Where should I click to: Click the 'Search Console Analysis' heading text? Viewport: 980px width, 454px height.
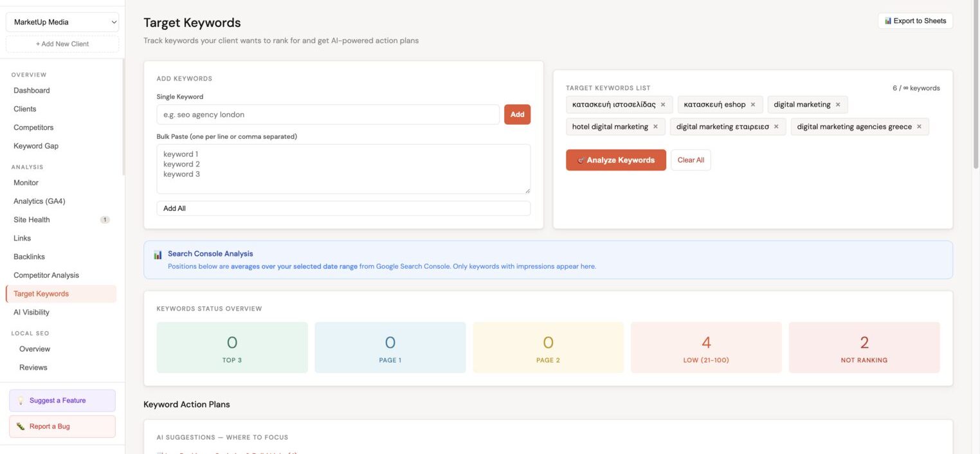coord(210,254)
